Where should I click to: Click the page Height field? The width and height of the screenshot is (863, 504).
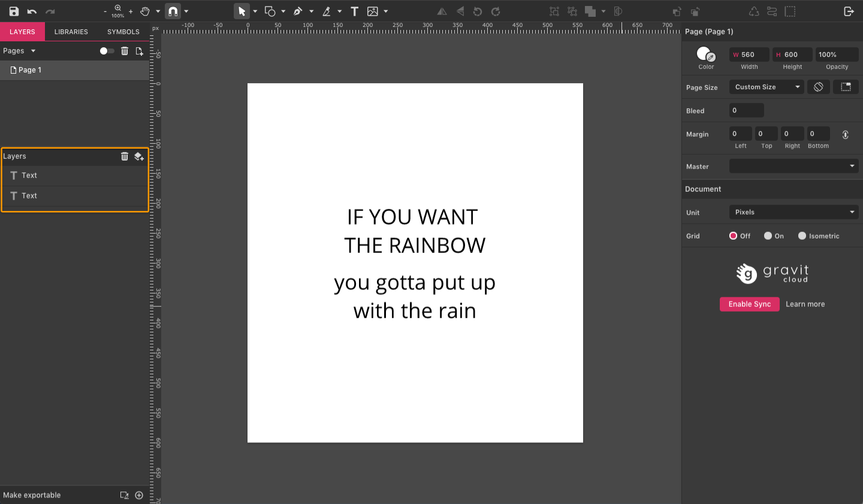tap(792, 55)
